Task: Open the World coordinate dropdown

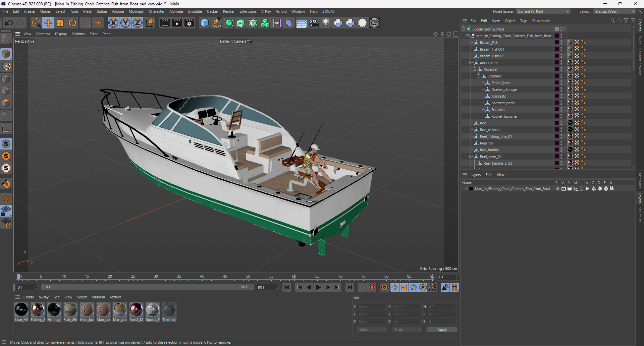Action: coord(372,330)
